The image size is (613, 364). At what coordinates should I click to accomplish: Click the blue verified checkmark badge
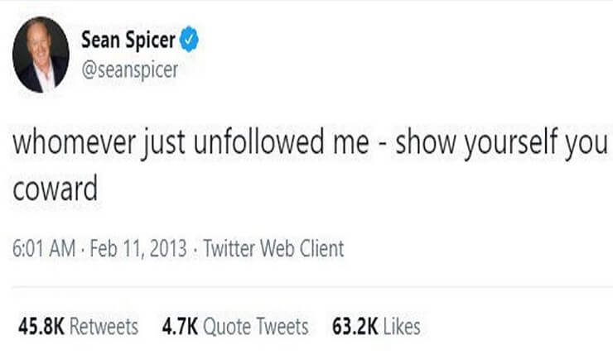[x=189, y=39]
